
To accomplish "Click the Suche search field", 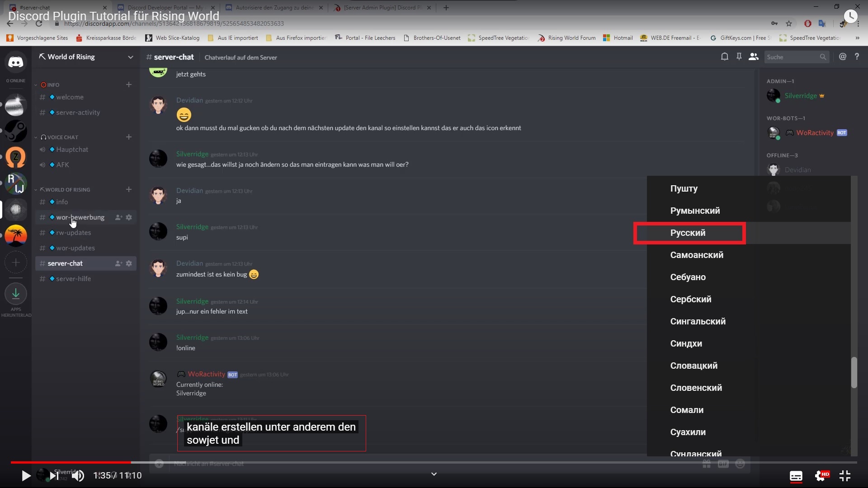I will coord(791,57).
